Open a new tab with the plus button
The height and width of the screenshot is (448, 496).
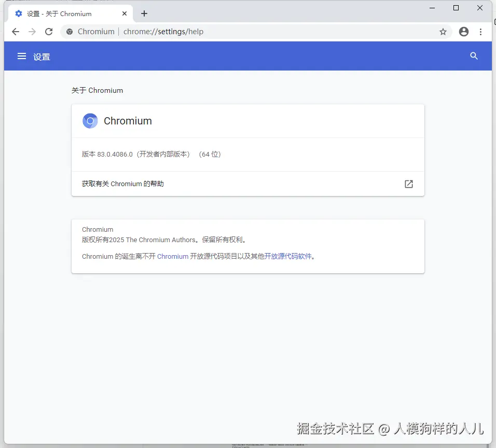(144, 13)
